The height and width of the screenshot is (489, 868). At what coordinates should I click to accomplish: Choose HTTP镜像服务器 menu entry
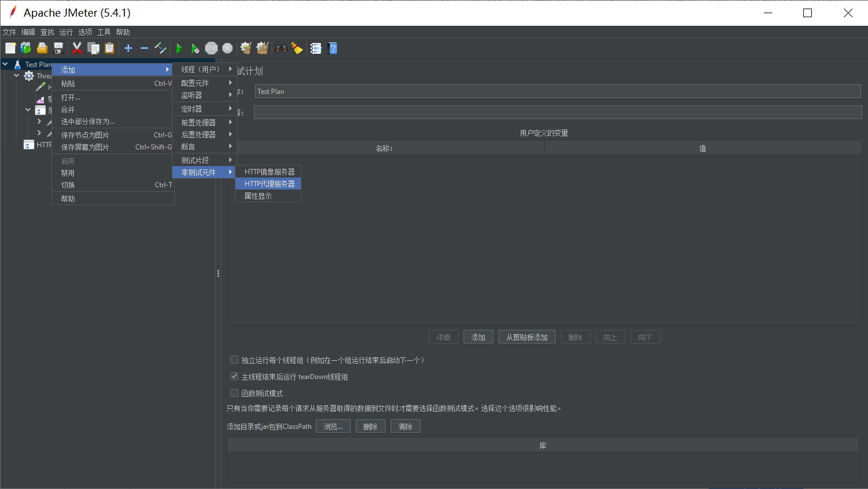268,172
